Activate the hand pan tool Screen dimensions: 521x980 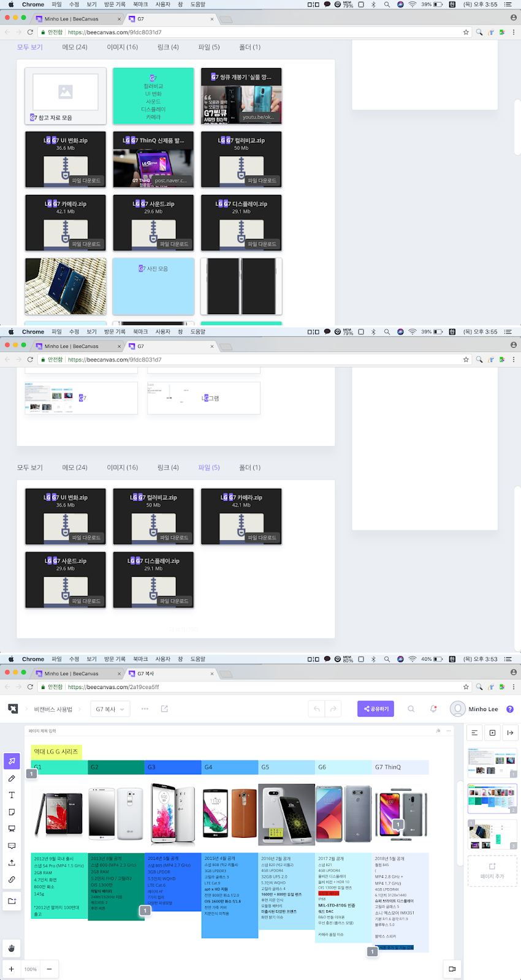(x=12, y=948)
